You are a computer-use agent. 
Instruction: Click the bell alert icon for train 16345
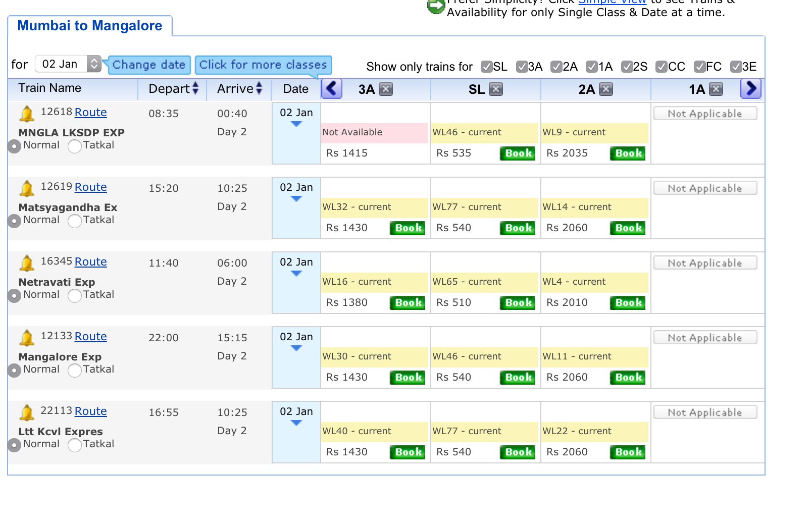tap(27, 263)
